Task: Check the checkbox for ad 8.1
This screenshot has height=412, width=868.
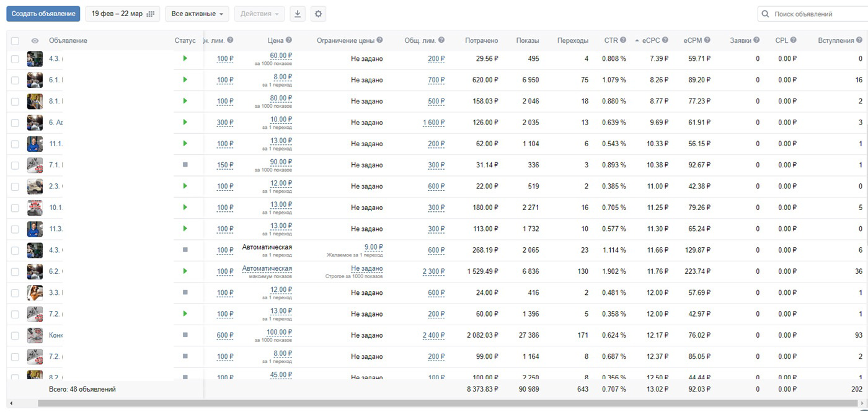Action: pyautogui.click(x=15, y=101)
